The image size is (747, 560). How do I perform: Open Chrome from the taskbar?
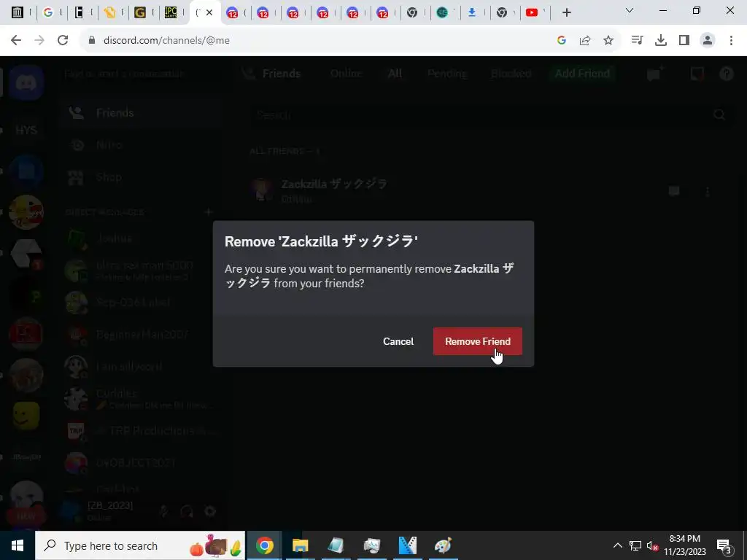point(264,545)
